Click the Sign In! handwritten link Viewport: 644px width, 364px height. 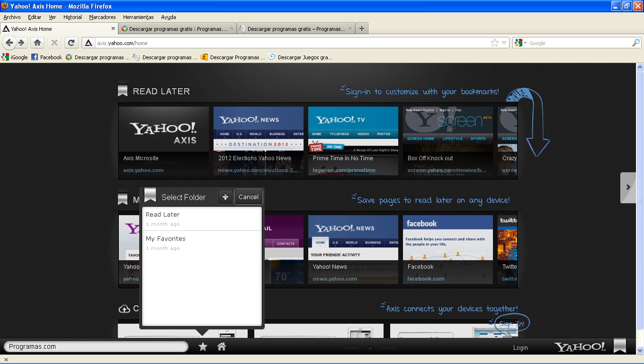512,324
